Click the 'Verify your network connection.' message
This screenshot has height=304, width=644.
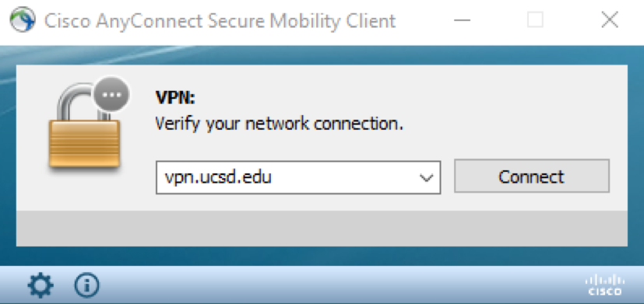click(x=280, y=123)
